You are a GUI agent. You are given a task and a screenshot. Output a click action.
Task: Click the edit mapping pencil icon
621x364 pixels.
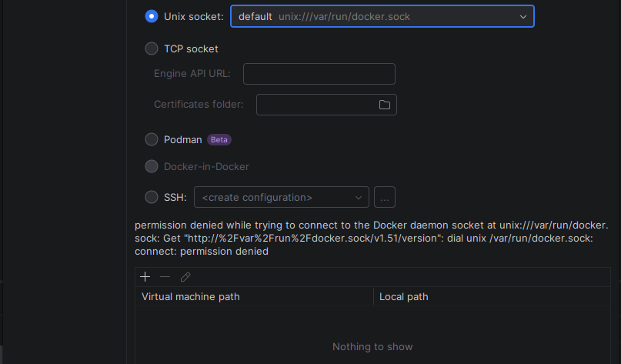(185, 277)
